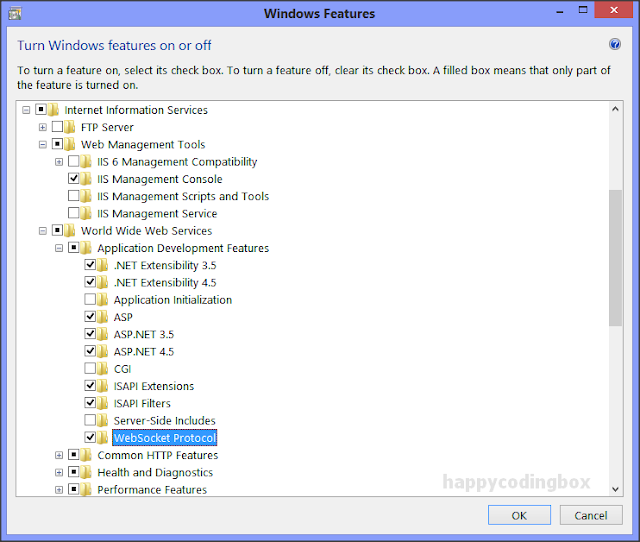Enable the CGI checkbox
Viewport: 640px width, 542px height.
[90, 368]
